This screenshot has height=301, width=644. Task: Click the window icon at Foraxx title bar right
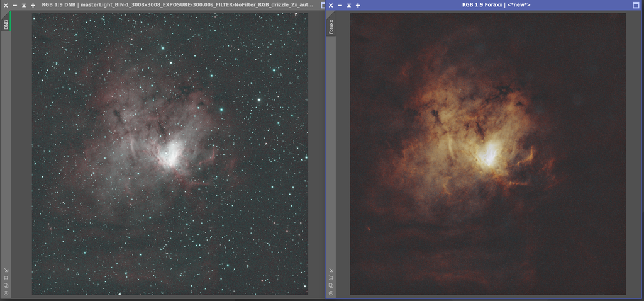pyautogui.click(x=636, y=5)
